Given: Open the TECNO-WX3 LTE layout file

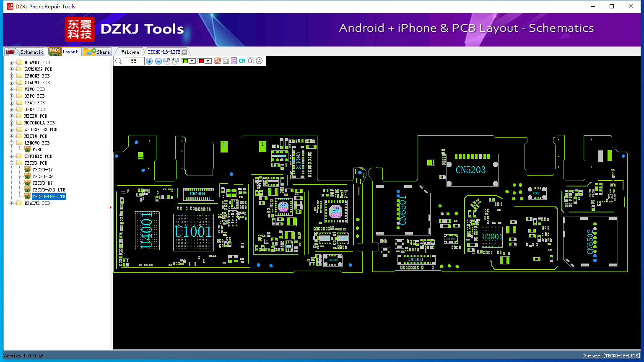Looking at the screenshot, I should coord(49,190).
